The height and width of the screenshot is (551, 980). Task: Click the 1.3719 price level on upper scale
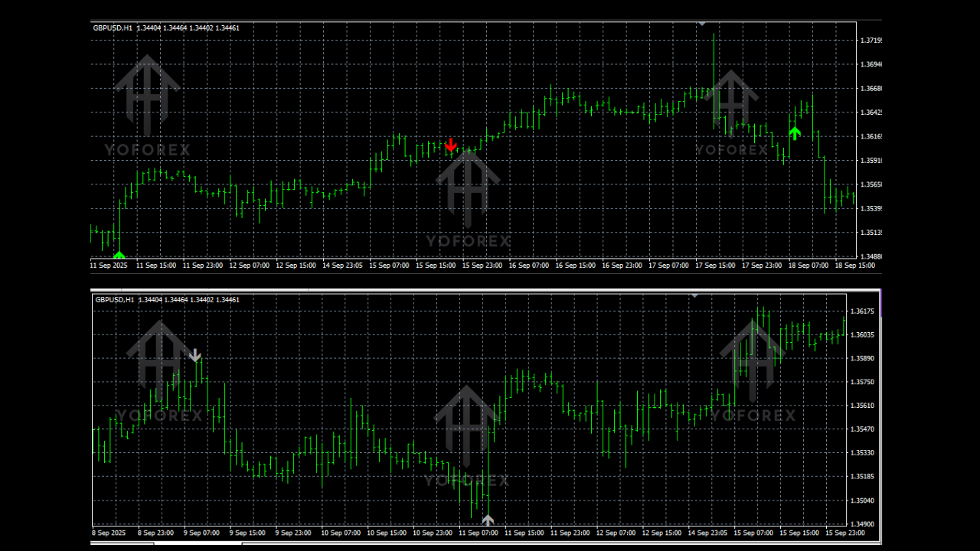[x=871, y=40]
